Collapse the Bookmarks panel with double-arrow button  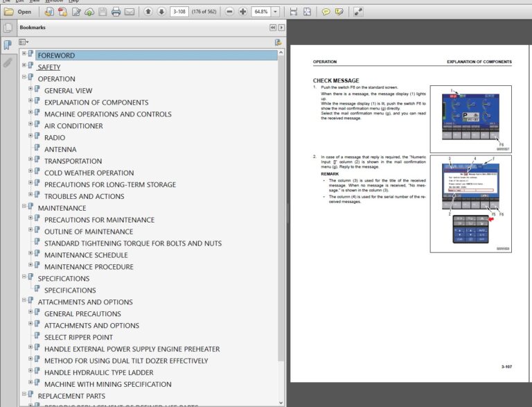click(273, 28)
